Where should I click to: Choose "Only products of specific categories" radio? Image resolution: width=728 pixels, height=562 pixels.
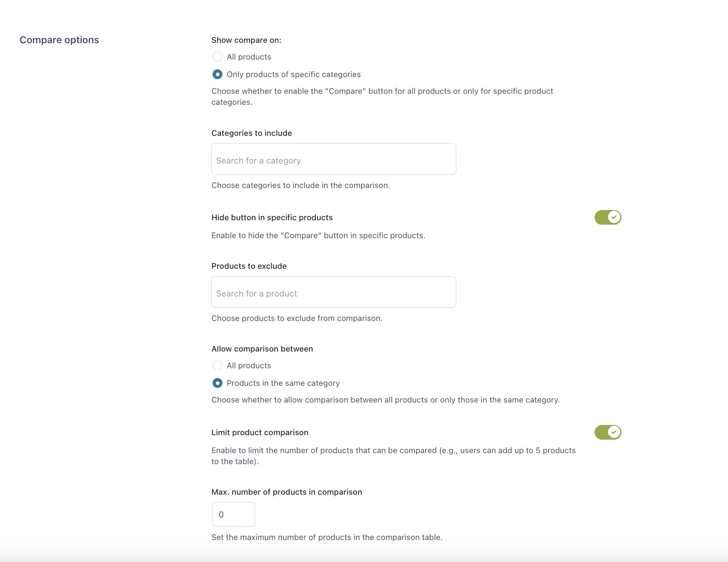coord(218,74)
